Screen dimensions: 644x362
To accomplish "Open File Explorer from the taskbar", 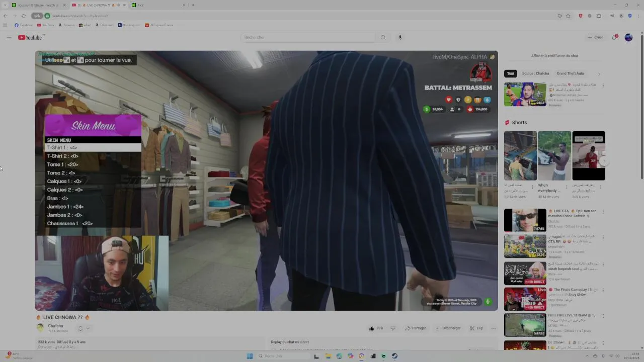I will coord(328,356).
